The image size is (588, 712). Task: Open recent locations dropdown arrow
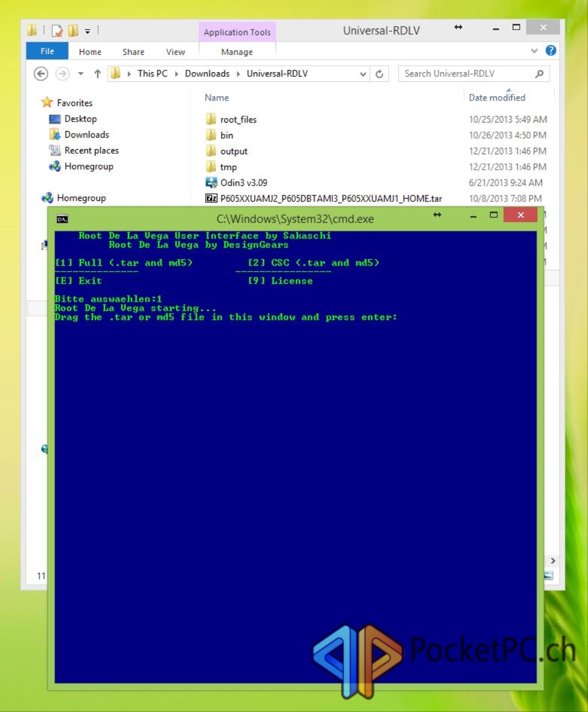(x=80, y=74)
